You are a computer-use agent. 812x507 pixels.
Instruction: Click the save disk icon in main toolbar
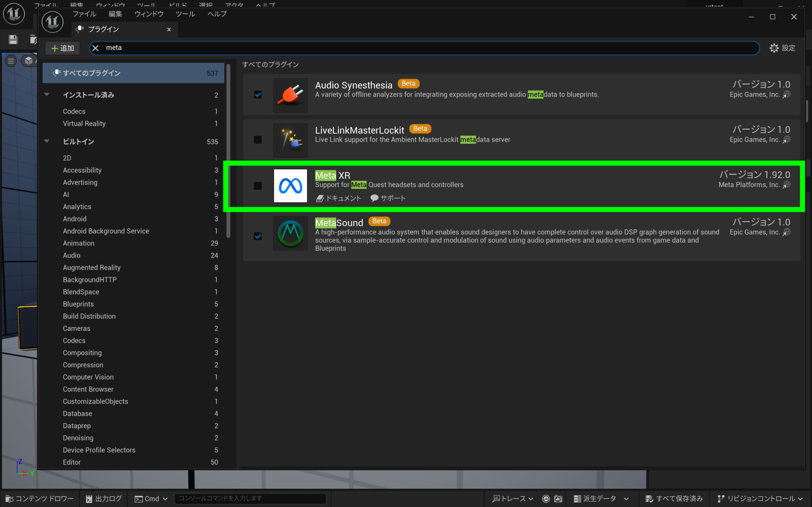tap(13, 40)
